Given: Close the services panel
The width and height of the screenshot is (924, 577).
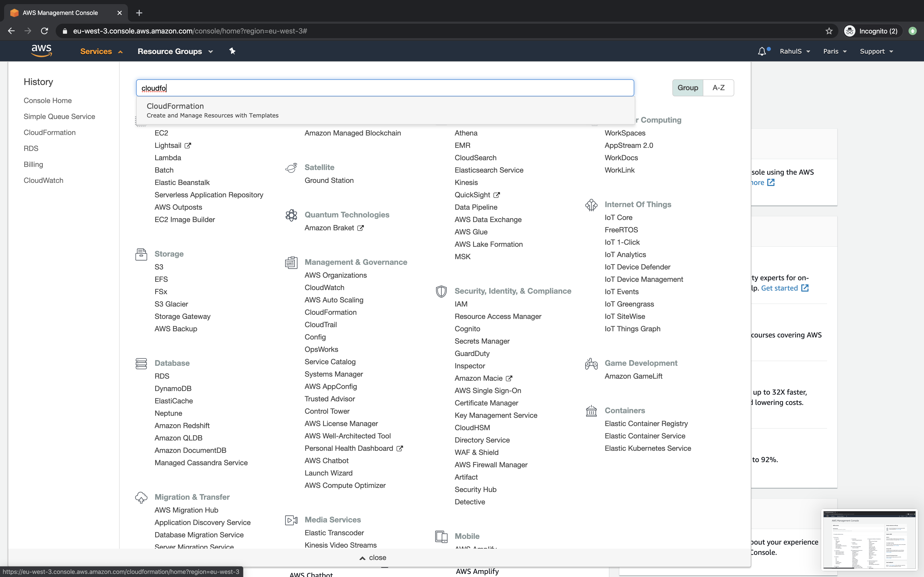Looking at the screenshot, I should pos(373,557).
